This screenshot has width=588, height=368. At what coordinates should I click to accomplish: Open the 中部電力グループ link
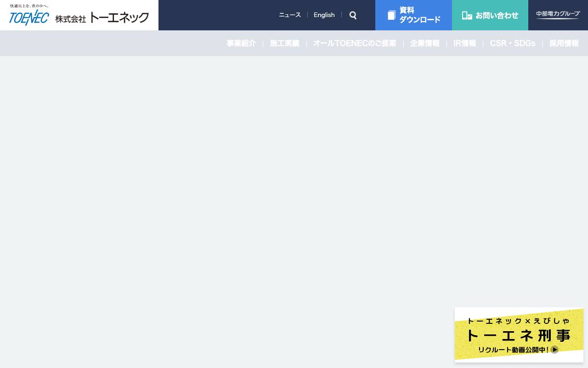point(558,14)
